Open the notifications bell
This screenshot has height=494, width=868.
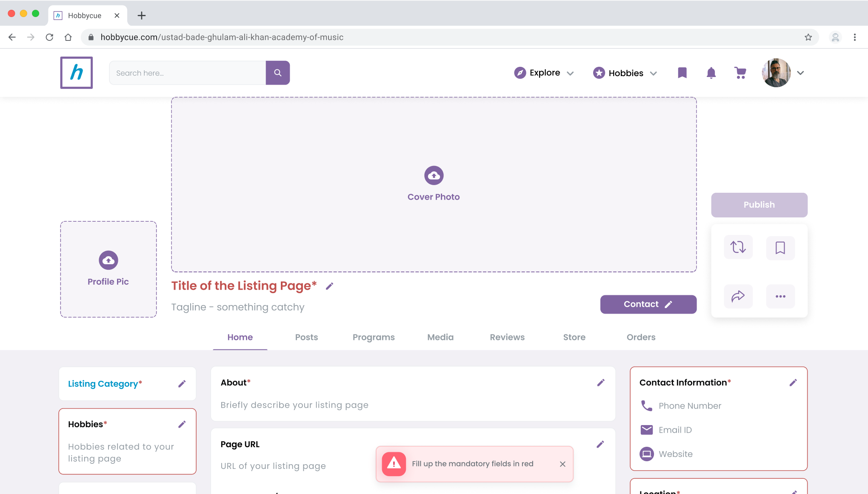click(x=711, y=73)
